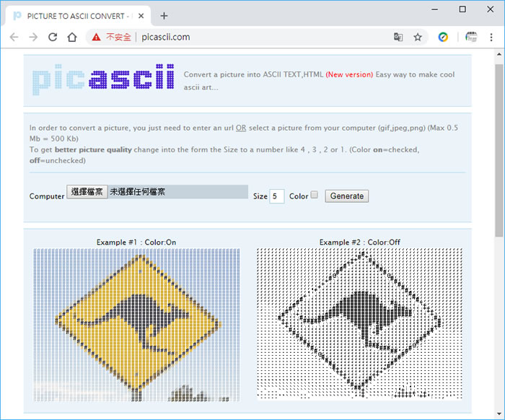The image size is (505, 420).
Task: Open a new browser tab
Action: point(164,16)
